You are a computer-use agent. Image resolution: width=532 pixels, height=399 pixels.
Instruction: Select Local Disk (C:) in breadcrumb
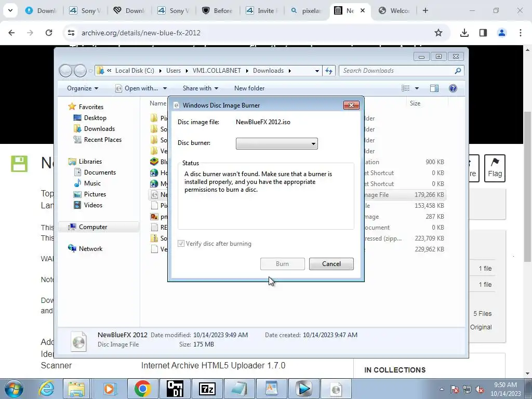[x=135, y=71]
